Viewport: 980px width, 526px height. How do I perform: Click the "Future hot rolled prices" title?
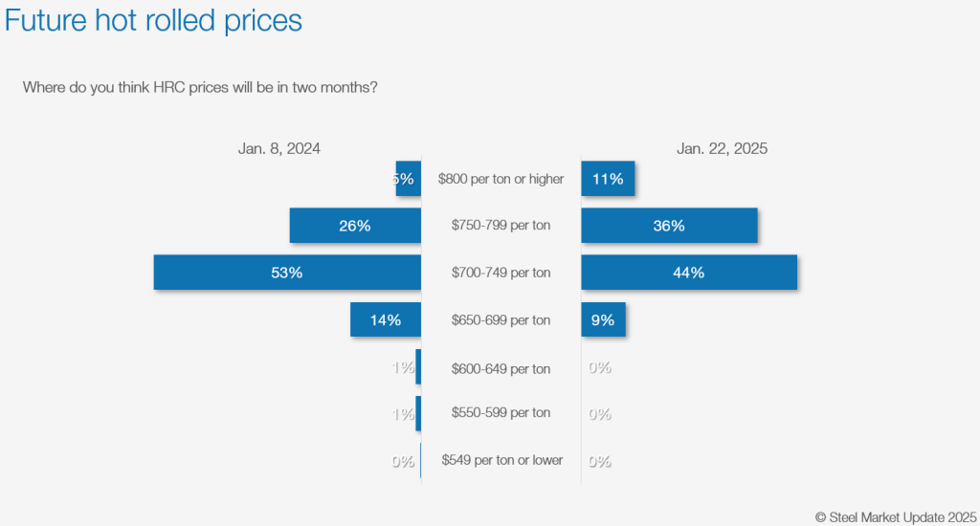[x=154, y=21]
